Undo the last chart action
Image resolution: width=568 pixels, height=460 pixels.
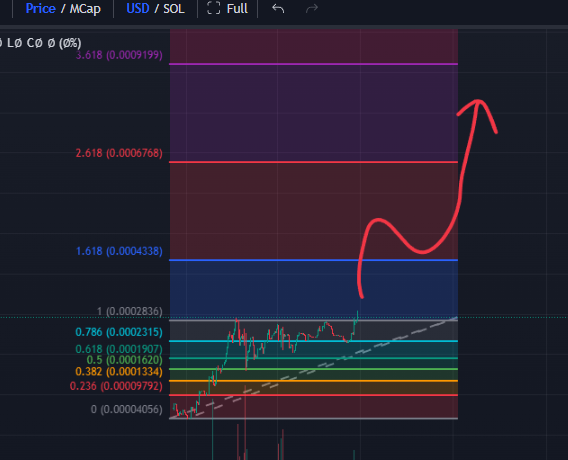point(278,8)
